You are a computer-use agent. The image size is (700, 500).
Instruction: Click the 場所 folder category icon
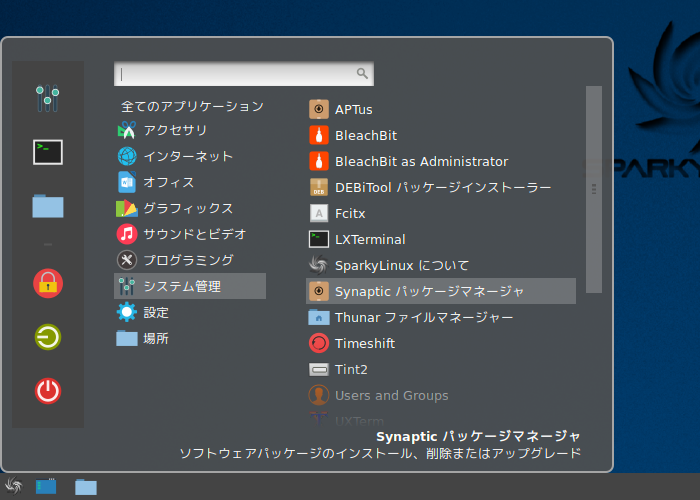click(x=127, y=338)
